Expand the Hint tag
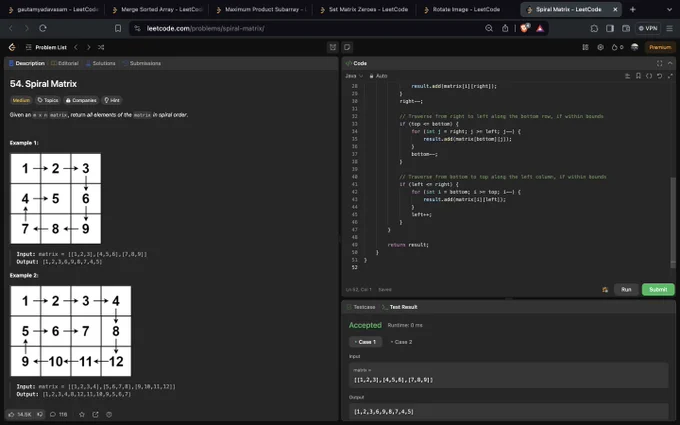680x425 pixels. (x=112, y=100)
